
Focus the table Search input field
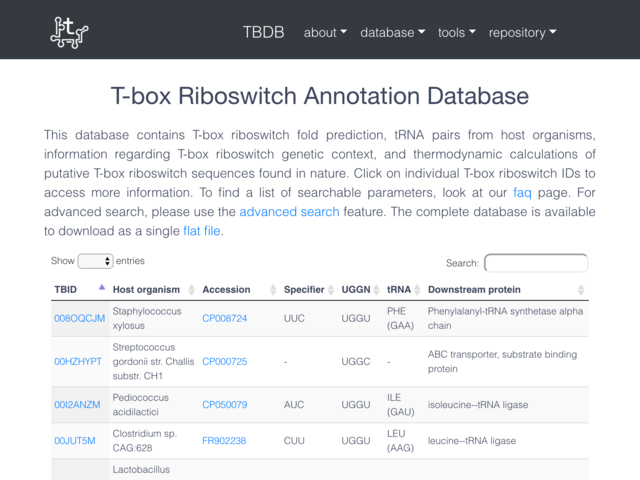(x=536, y=263)
